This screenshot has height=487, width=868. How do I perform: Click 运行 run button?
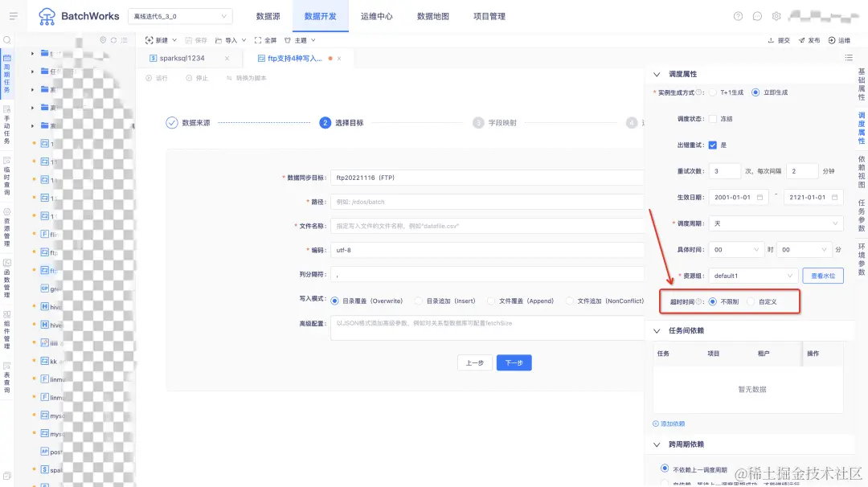157,78
